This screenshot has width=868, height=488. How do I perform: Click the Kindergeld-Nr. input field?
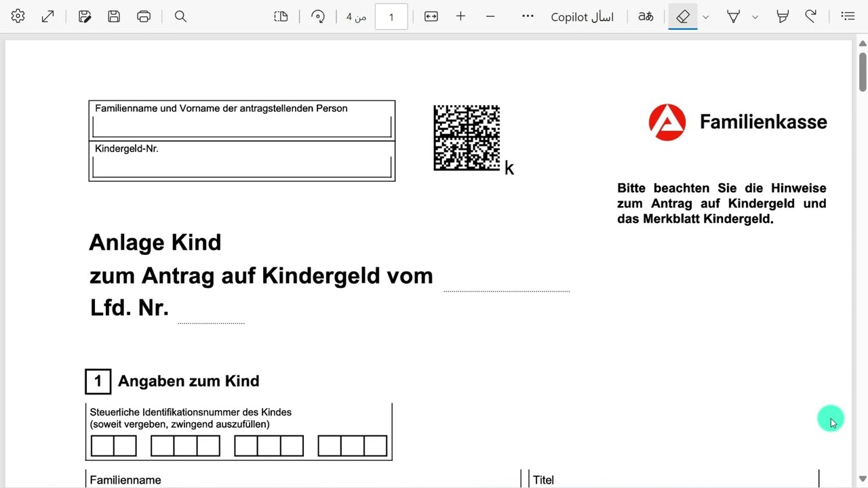[242, 167]
